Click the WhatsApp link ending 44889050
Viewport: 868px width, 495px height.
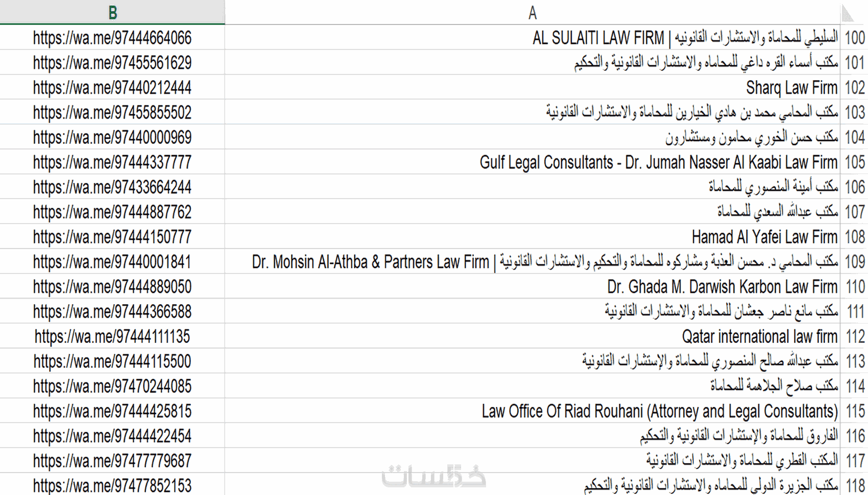click(112, 287)
